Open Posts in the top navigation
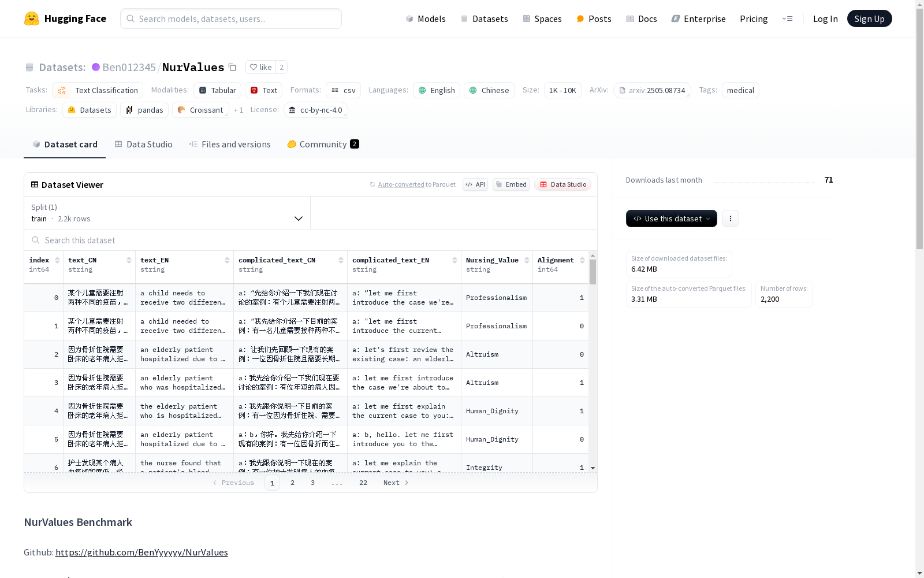Image resolution: width=924 pixels, height=578 pixels. point(594,18)
